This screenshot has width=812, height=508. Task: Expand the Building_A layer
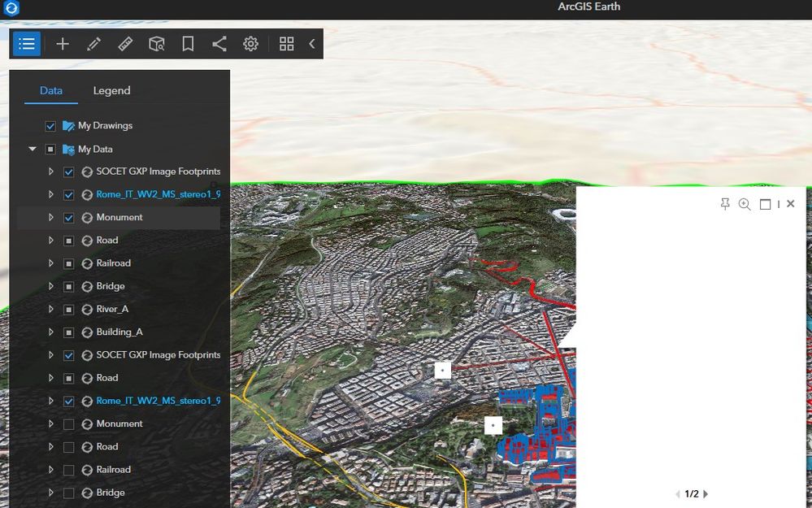50,332
